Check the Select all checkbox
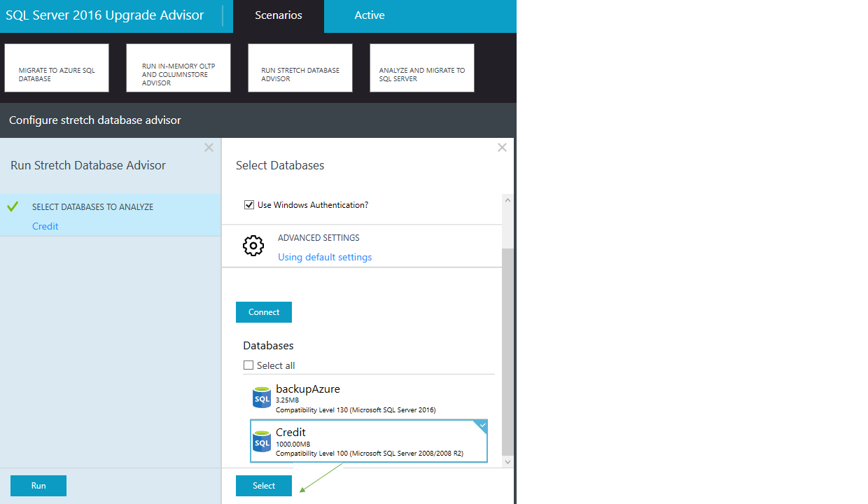Screen dimensions: 868x504 tap(248, 365)
